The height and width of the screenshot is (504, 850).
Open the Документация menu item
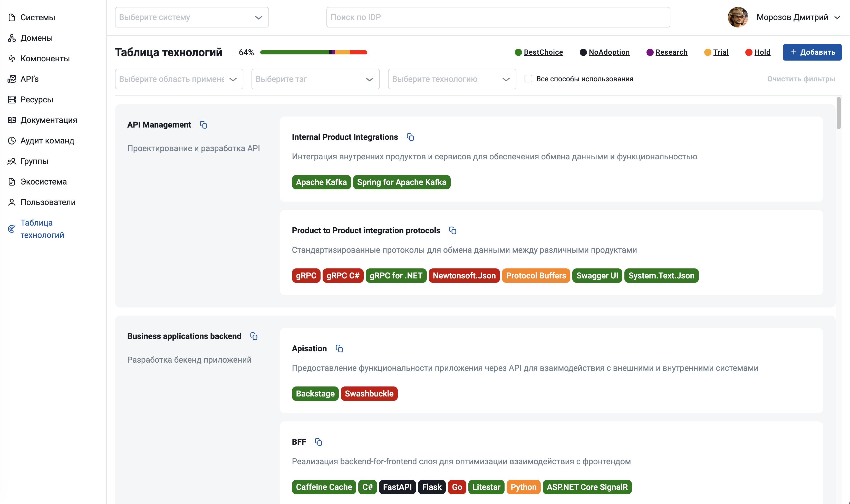(49, 120)
